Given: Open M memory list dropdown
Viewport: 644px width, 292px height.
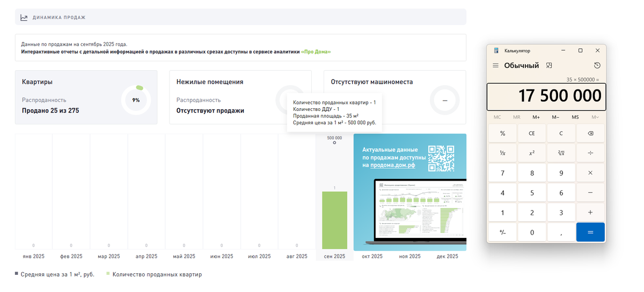Looking at the screenshot, I should tap(595, 117).
